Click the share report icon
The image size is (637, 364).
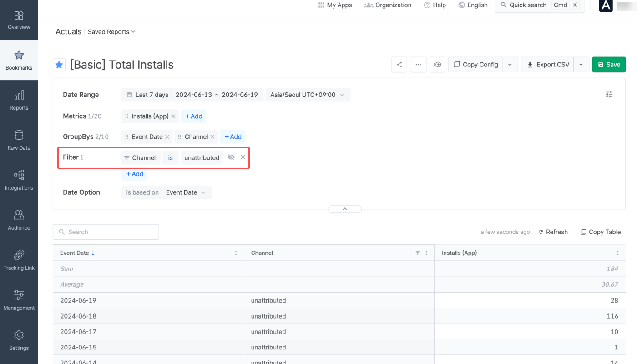[399, 65]
